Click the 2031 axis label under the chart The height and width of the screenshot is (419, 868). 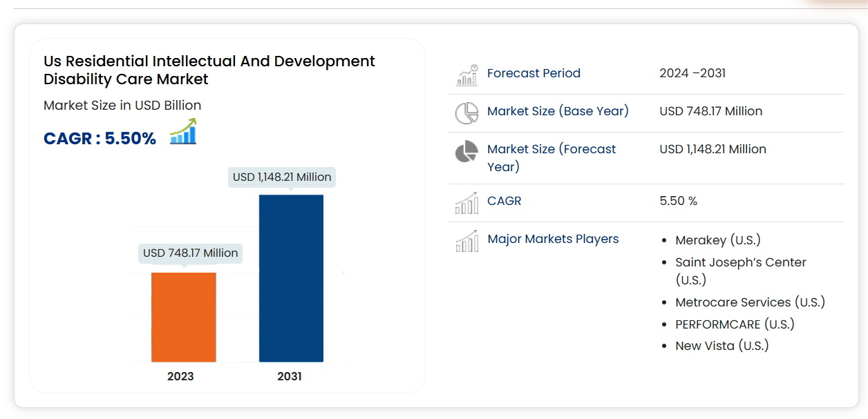point(290,377)
